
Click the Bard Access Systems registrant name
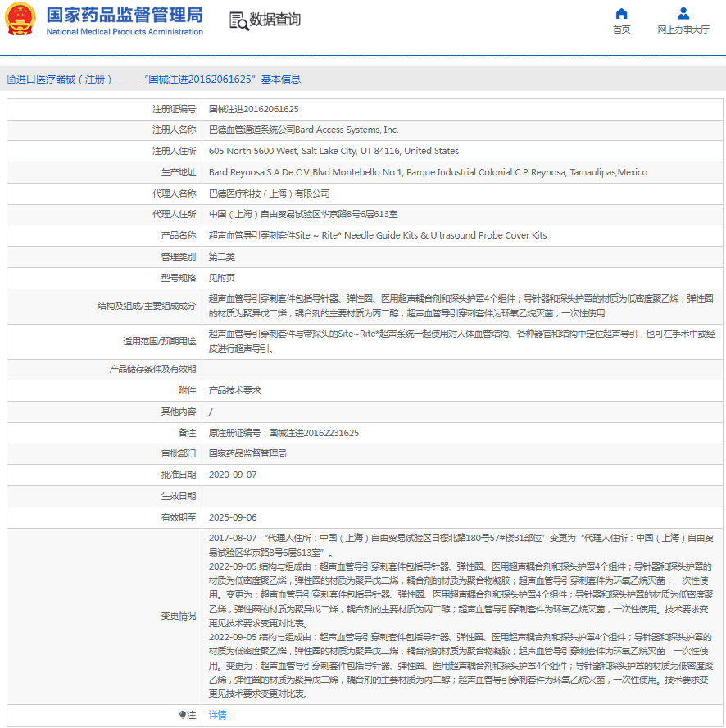pyautogui.click(x=303, y=130)
